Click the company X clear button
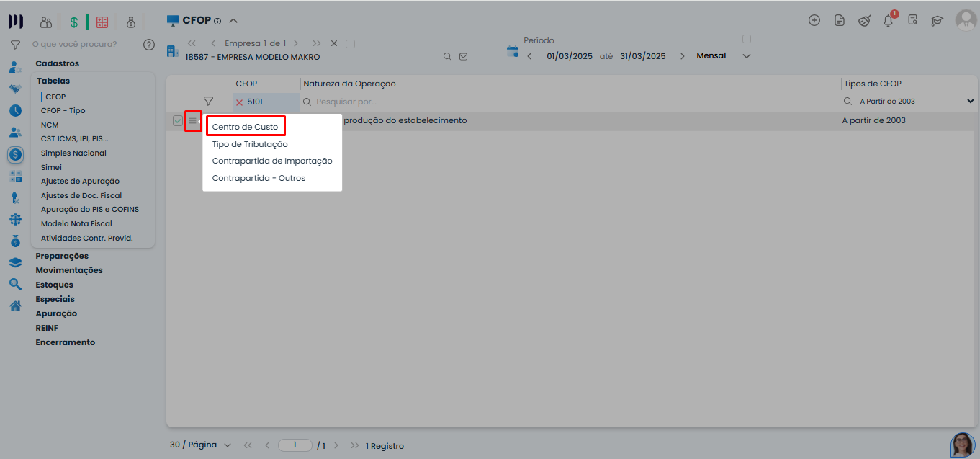This screenshot has height=459, width=980. [x=334, y=43]
